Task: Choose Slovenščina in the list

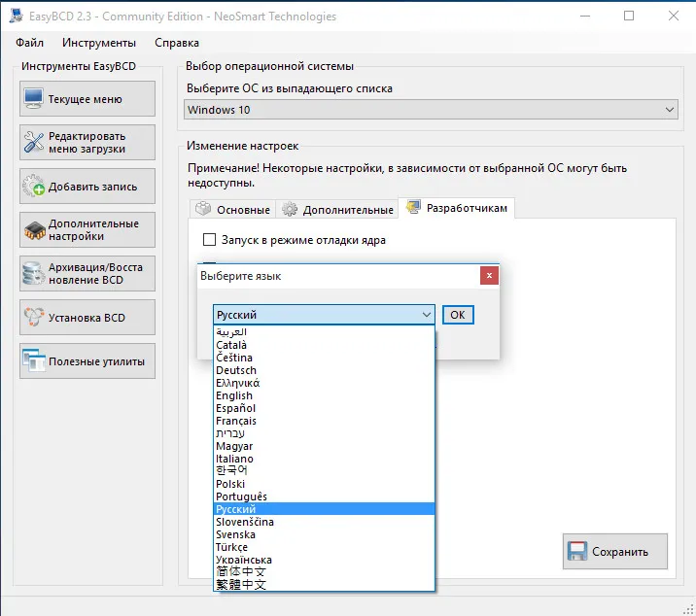Action: 324,522
